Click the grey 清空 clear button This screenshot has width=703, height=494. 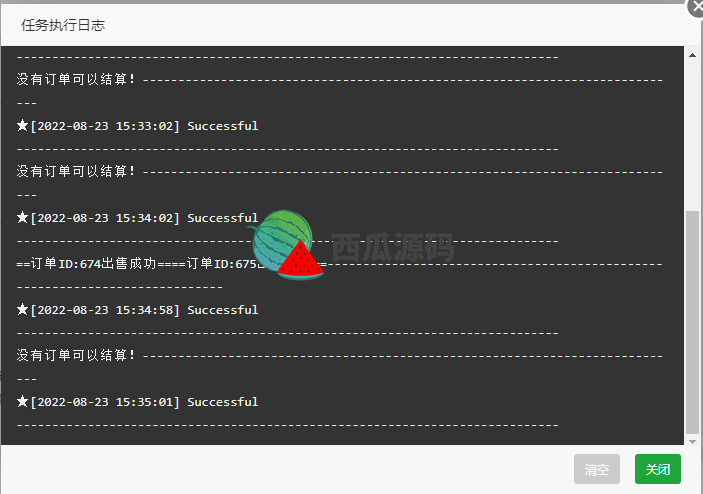(597, 469)
